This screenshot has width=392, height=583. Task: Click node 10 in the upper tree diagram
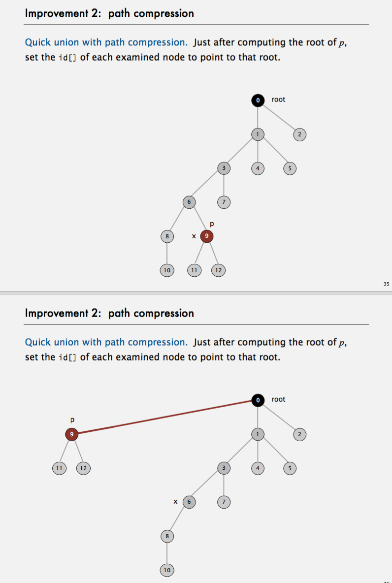[x=167, y=270]
